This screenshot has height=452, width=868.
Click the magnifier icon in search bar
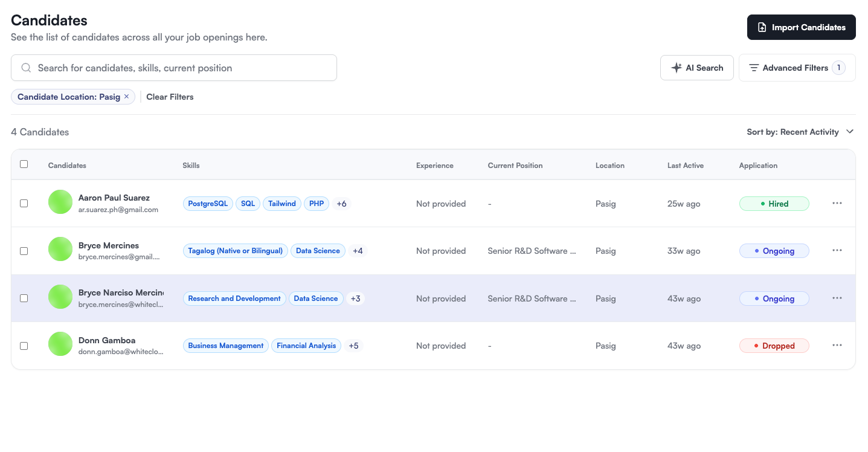pos(26,68)
